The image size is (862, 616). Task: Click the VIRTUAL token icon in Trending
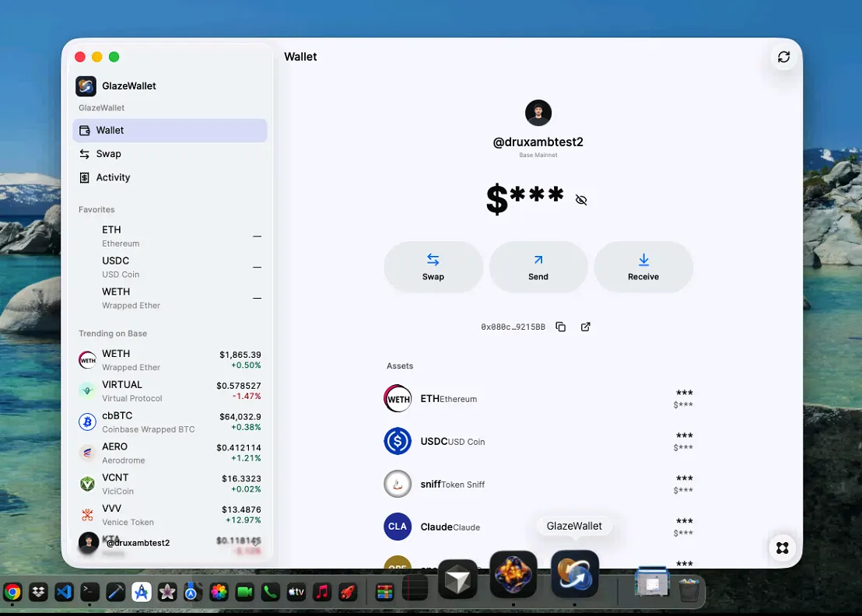pos(87,390)
